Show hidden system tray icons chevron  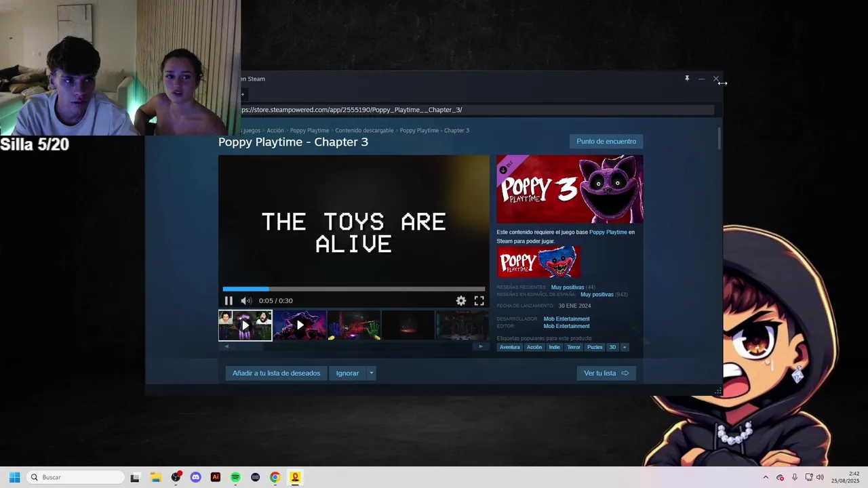pyautogui.click(x=766, y=477)
